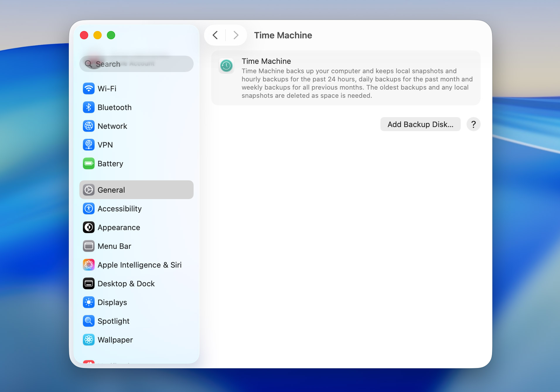
Task: Click the VPN icon in sidebar
Action: click(89, 145)
